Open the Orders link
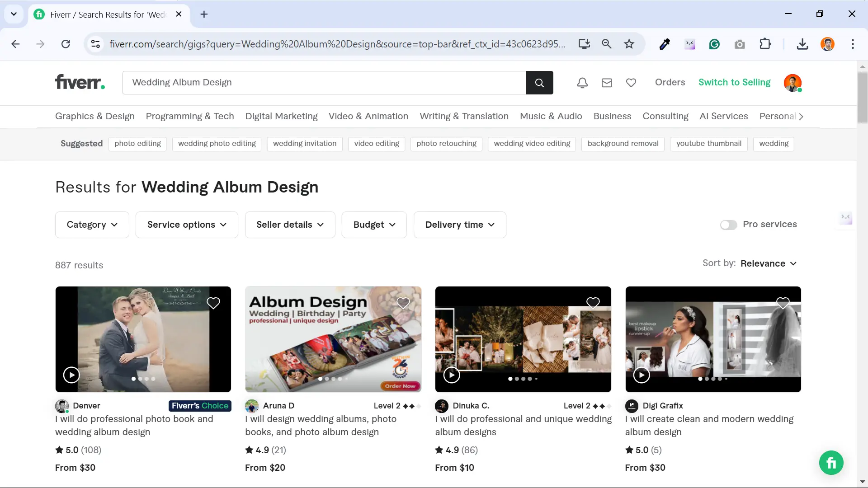This screenshot has height=488, width=868. (x=670, y=82)
